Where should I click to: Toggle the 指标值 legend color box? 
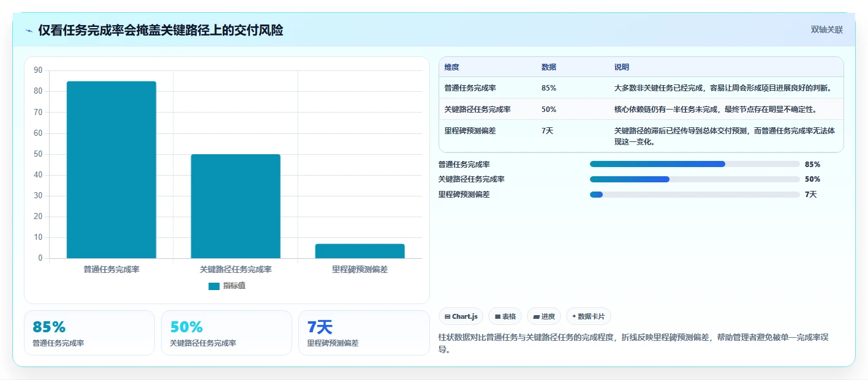[x=214, y=286]
